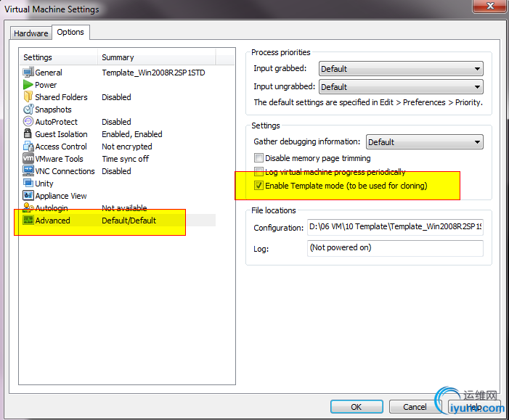Click the Log location field

[x=395, y=248]
